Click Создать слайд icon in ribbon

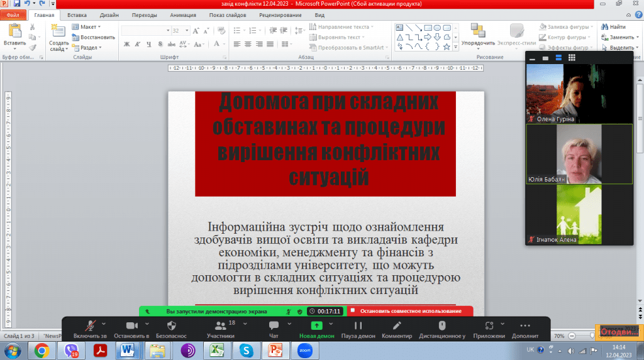(58, 31)
